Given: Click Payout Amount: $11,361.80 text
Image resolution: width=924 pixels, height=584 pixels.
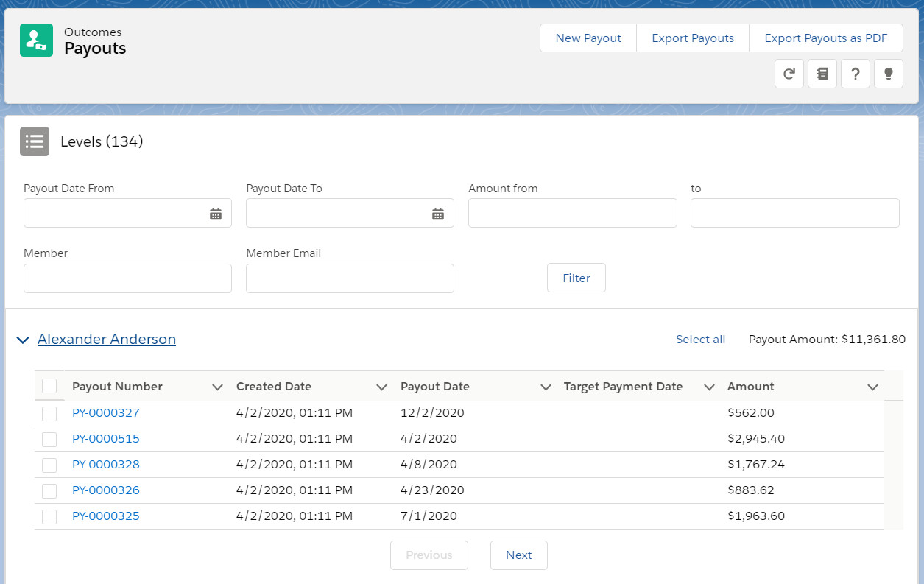Looking at the screenshot, I should click(x=827, y=340).
